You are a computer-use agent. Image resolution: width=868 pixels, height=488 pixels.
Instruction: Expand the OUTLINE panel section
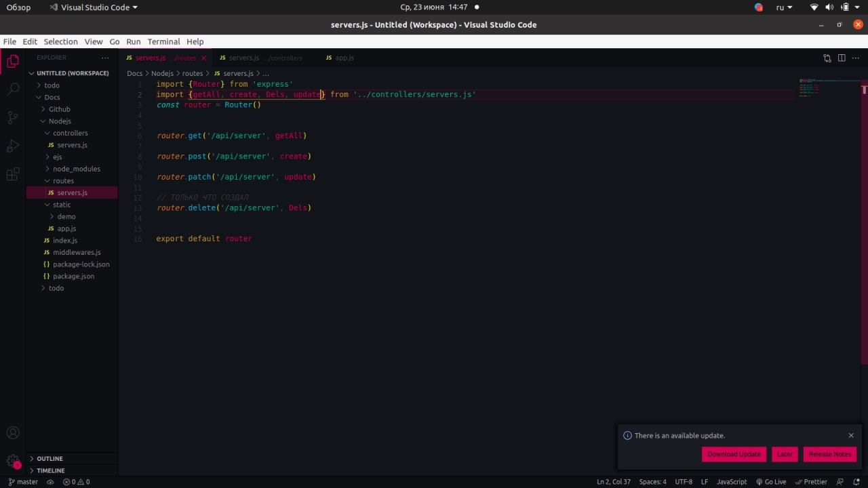(x=50, y=459)
